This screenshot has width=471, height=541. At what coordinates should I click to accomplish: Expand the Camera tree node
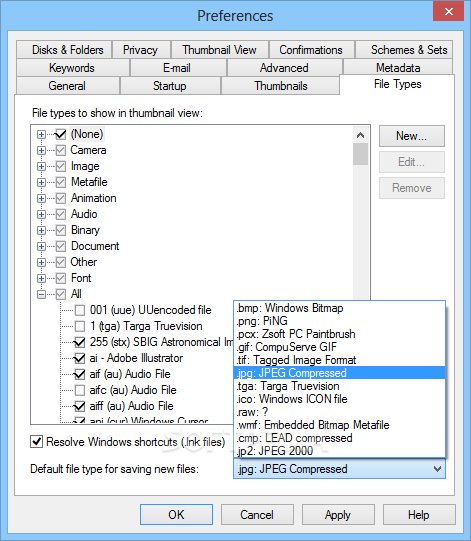41,150
